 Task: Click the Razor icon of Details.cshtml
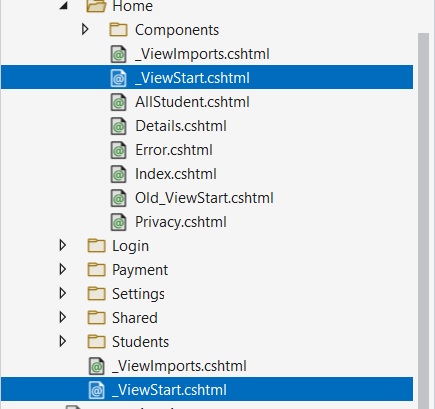click(118, 126)
